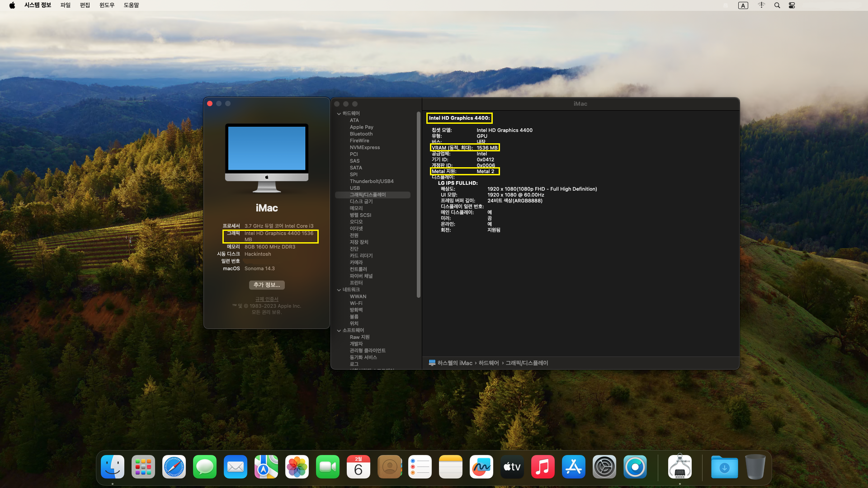Viewport: 868px width, 488px height.
Task: Launch Safari from the dock
Action: coord(174,467)
